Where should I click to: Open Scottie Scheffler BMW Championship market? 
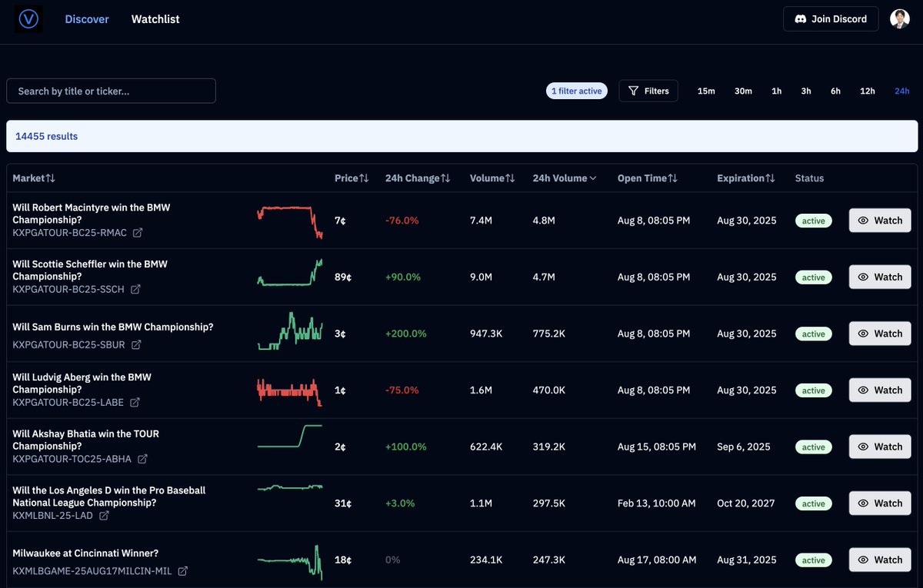point(90,270)
